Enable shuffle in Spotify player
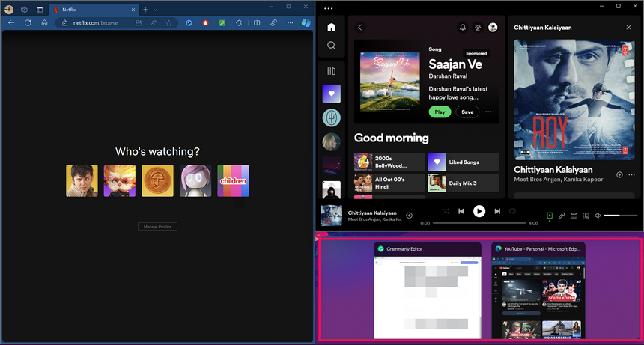Image resolution: width=644 pixels, height=345 pixels. (446, 212)
